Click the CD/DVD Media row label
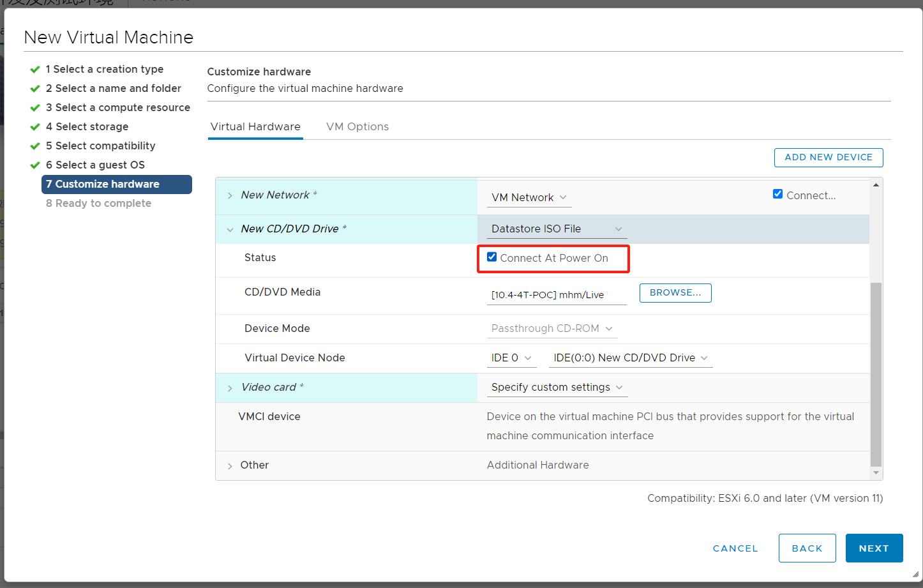 pyautogui.click(x=283, y=292)
